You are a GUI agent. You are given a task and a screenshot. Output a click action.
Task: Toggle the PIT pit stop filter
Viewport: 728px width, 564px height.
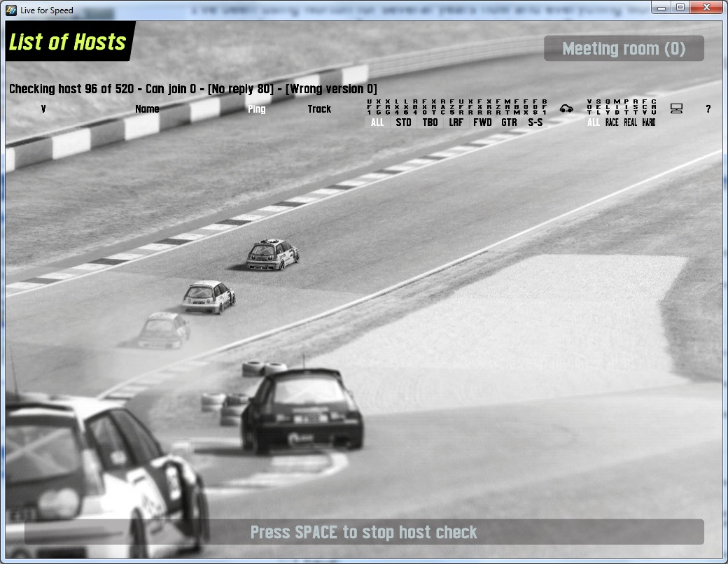[x=626, y=107]
